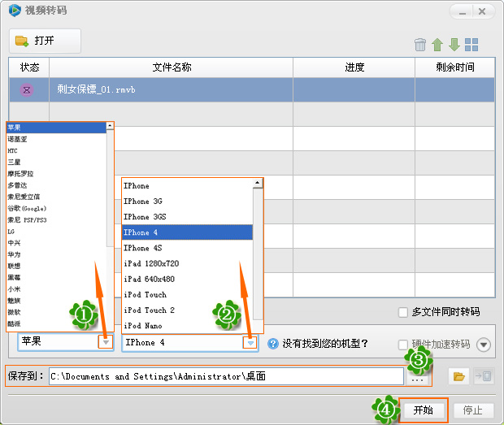Screen dimensions: 504x425
Task: Select file 剩女保镖_01.rmvb row
Action: 252,90
